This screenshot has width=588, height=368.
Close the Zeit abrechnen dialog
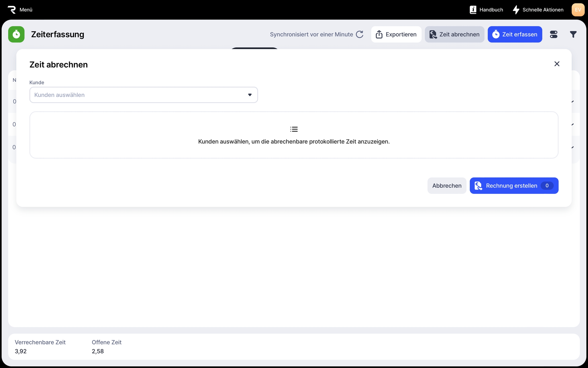[x=557, y=64]
